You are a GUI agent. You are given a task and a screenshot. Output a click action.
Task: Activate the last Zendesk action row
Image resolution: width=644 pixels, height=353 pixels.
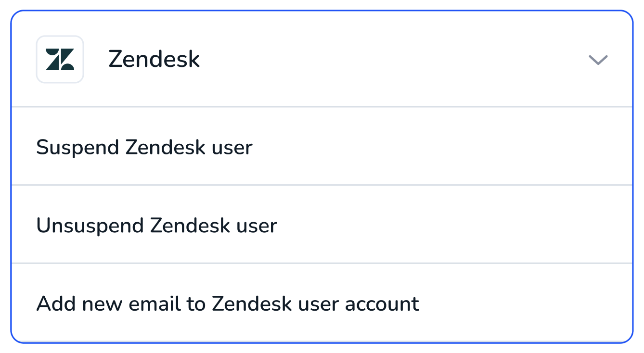322,303
